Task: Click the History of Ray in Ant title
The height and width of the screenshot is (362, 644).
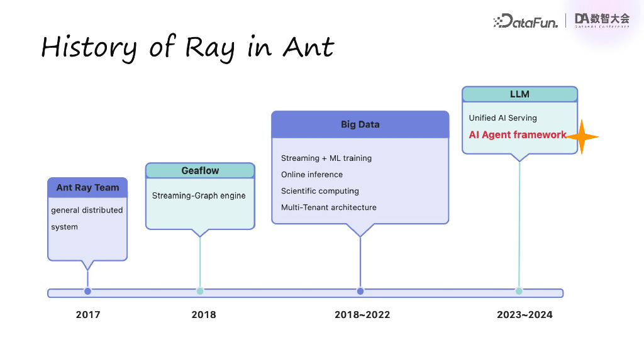Action: click(187, 48)
